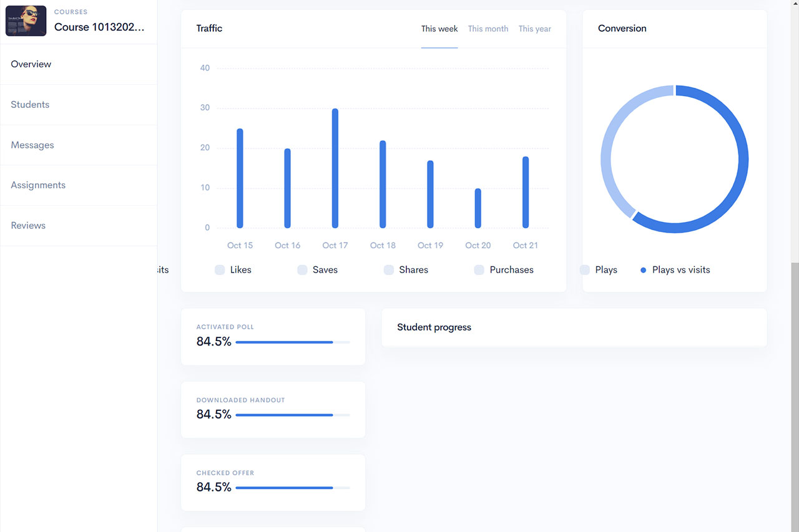Click the Course 1013202… title
Screen dimensions: 799x532
tap(99, 27)
